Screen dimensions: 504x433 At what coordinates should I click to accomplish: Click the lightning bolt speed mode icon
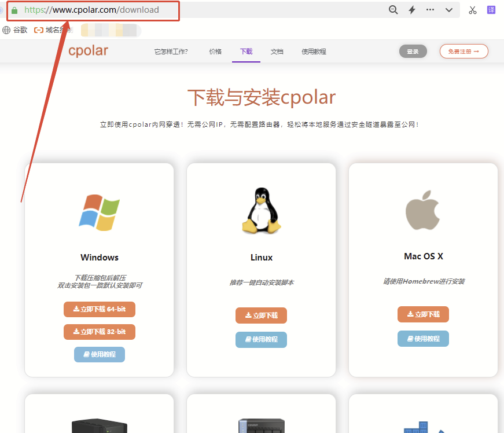pos(412,10)
